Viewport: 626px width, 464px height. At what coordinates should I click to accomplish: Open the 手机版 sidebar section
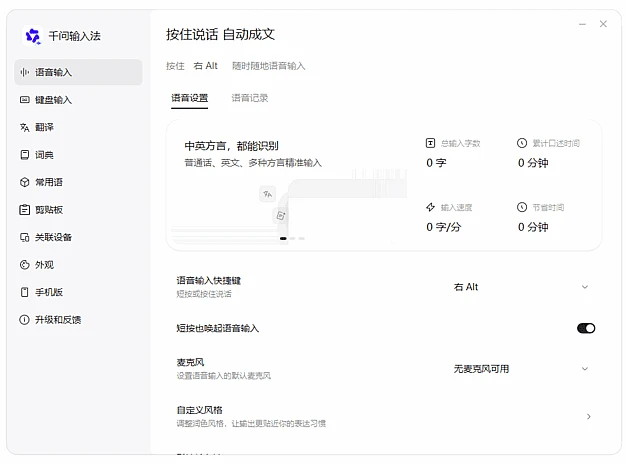pyautogui.click(x=78, y=292)
